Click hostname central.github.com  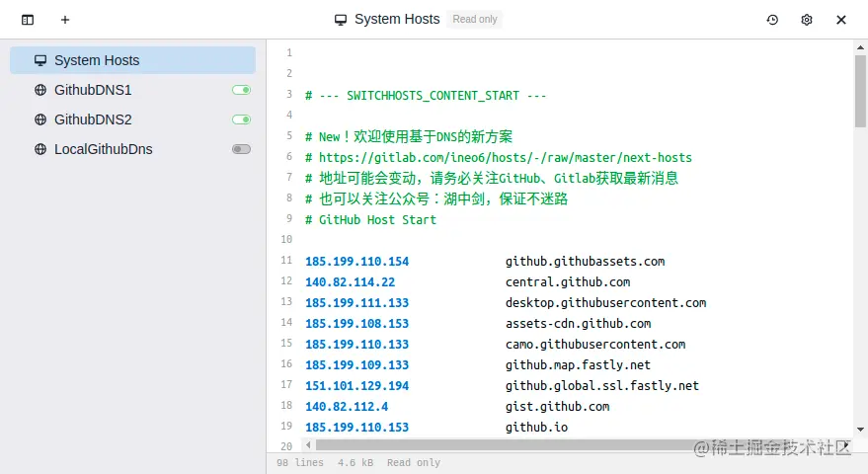pos(568,282)
